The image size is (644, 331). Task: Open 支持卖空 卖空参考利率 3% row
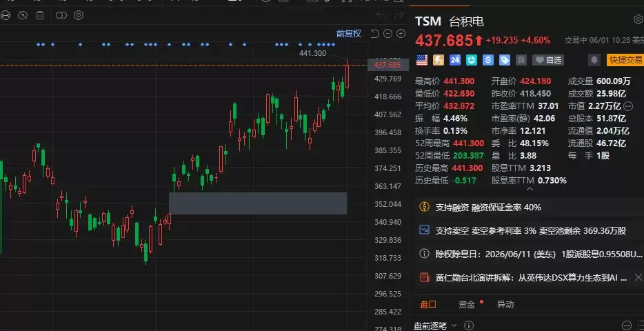[527, 230]
